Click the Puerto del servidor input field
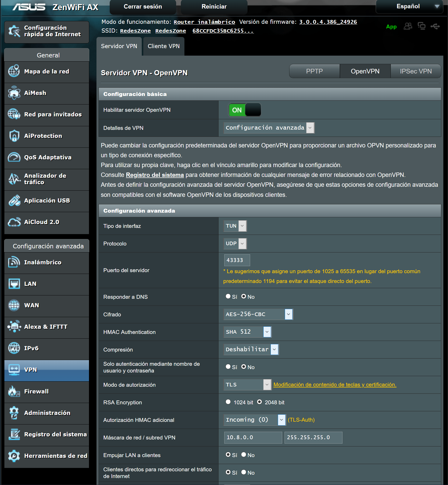The height and width of the screenshot is (485, 448). [x=237, y=260]
